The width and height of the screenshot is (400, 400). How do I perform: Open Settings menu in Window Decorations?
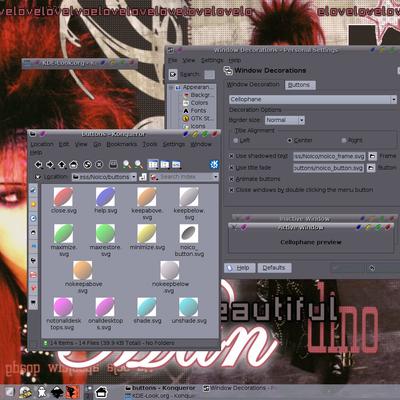tap(212, 60)
